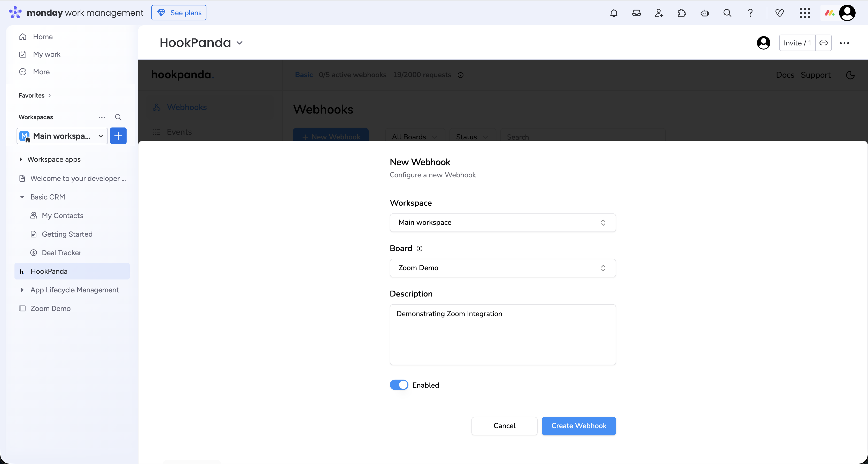Expand the App Lifecycle Management folder

pyautogui.click(x=22, y=290)
